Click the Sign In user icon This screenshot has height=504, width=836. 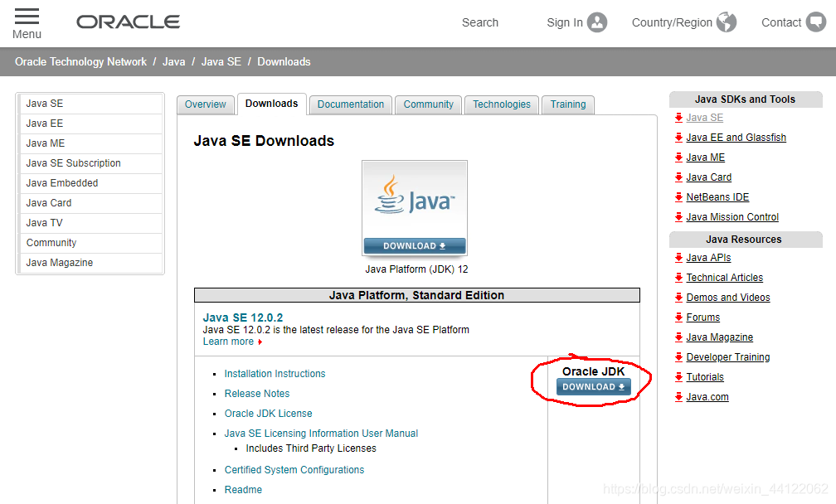click(597, 22)
